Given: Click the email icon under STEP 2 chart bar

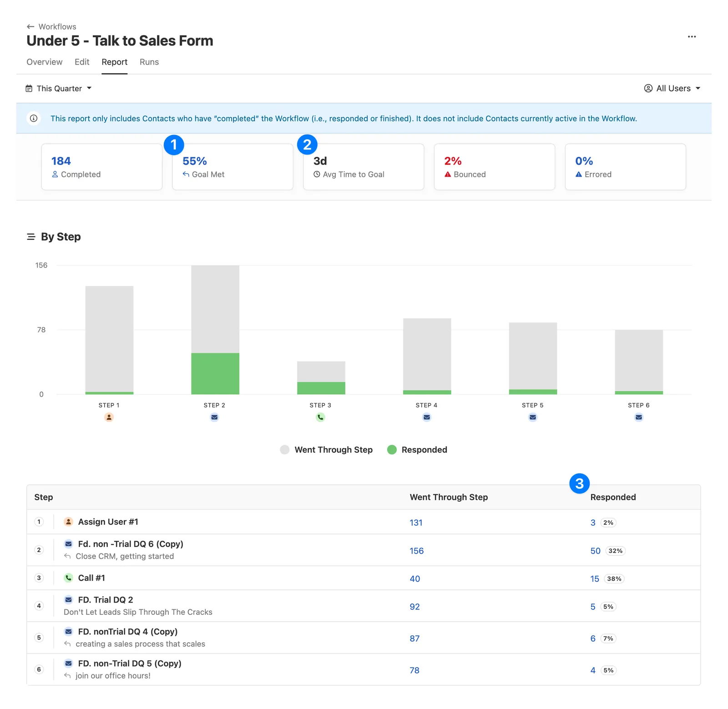Looking at the screenshot, I should (214, 417).
